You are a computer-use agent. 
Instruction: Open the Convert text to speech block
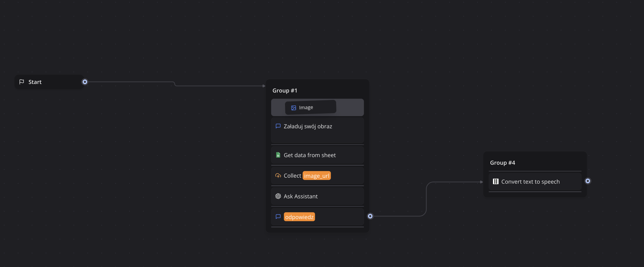(x=531, y=181)
